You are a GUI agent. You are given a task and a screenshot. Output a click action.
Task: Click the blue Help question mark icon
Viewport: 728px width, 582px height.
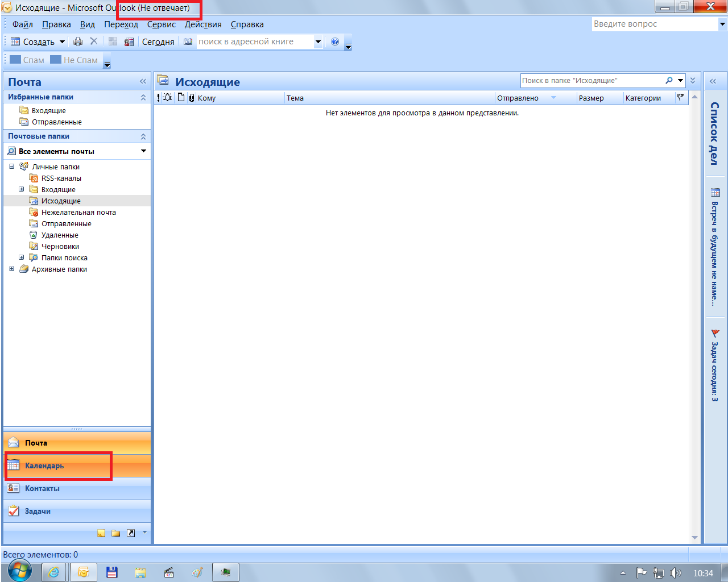click(x=335, y=41)
